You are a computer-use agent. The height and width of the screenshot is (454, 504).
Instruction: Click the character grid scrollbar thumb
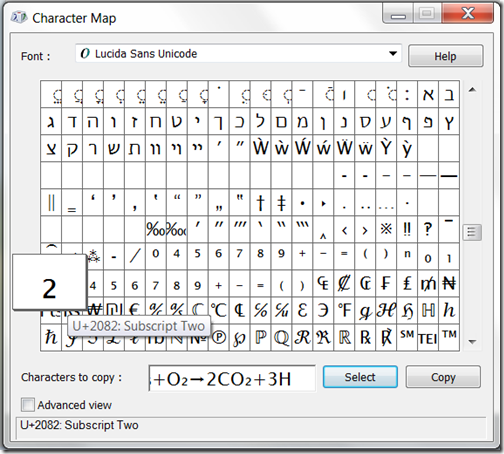tap(472, 232)
